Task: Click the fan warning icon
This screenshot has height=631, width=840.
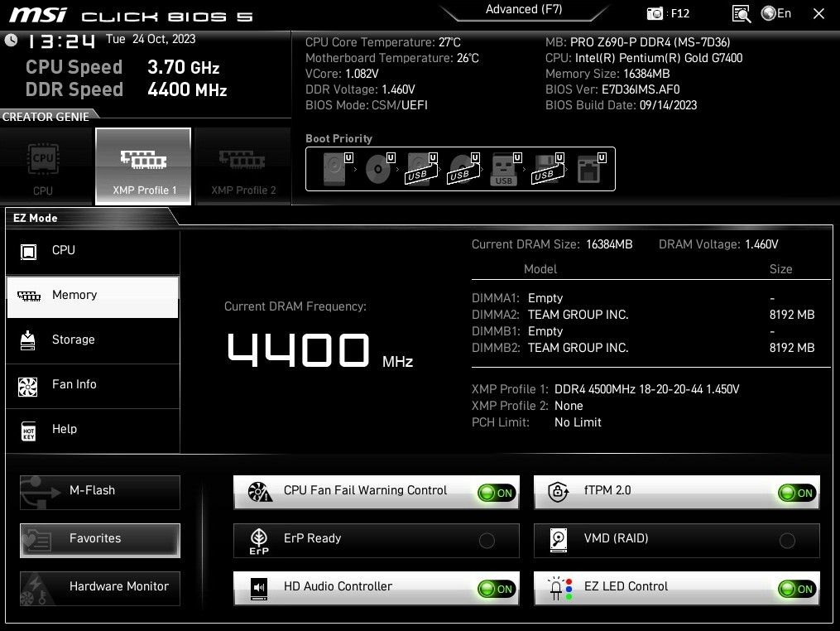Action: click(261, 492)
